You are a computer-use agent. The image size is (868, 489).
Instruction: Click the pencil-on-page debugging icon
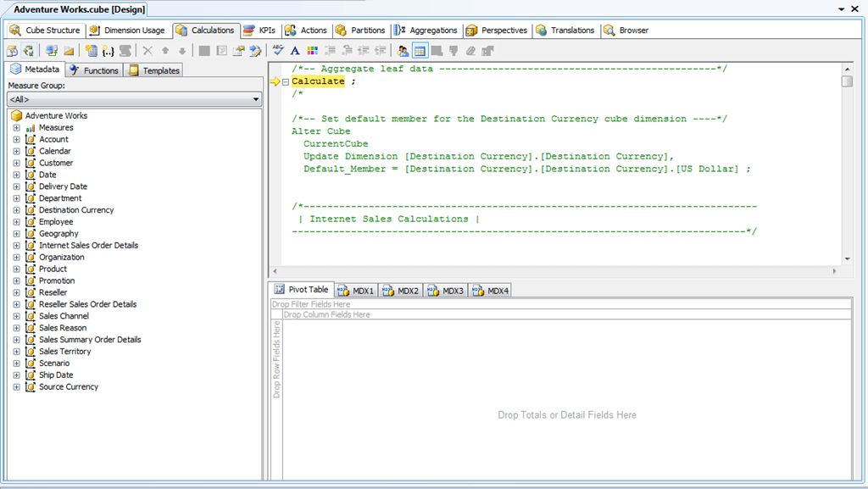tap(255, 51)
